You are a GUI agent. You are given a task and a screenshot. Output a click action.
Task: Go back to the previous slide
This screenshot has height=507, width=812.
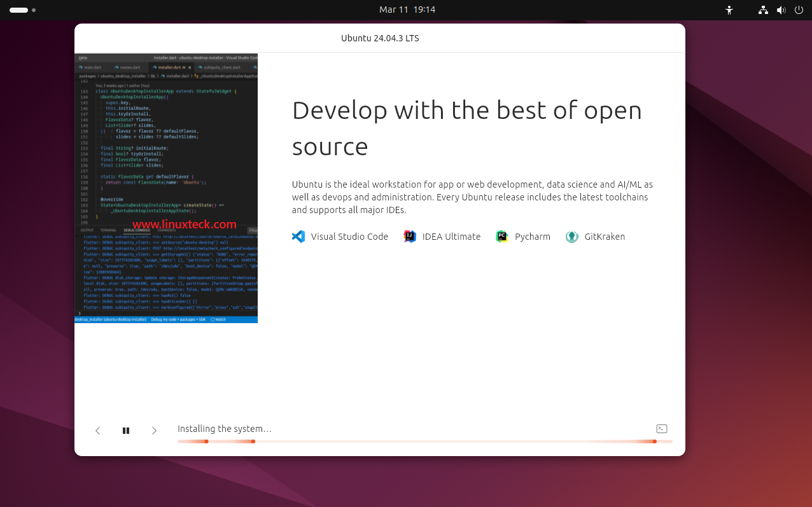pyautogui.click(x=97, y=430)
